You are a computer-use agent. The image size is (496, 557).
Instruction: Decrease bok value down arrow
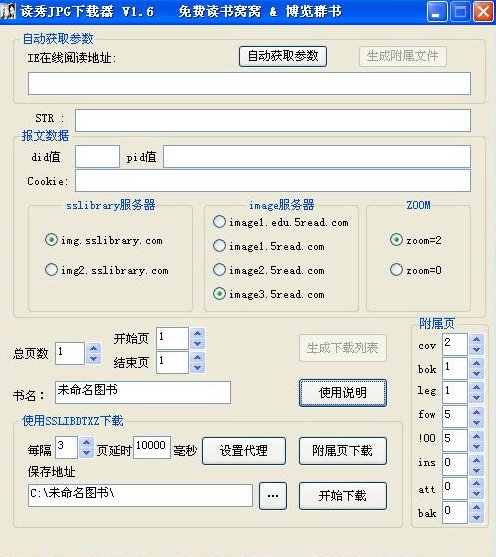476,374
